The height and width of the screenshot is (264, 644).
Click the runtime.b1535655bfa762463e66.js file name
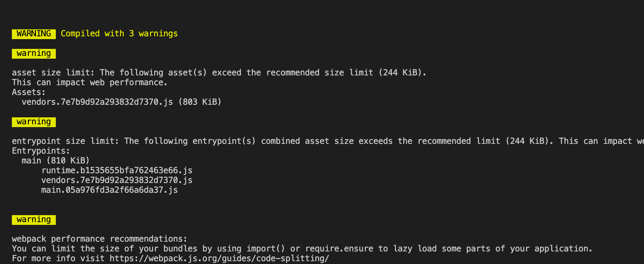[x=117, y=170]
